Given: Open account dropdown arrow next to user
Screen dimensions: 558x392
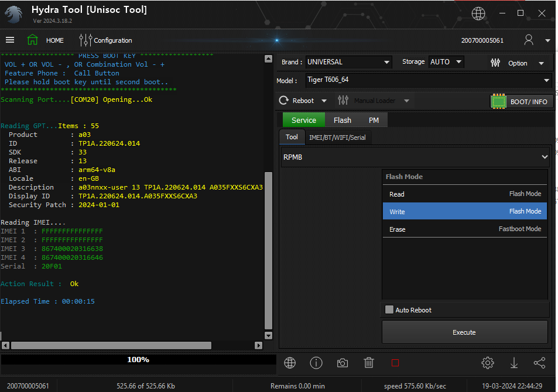Looking at the screenshot, I should (547, 40).
